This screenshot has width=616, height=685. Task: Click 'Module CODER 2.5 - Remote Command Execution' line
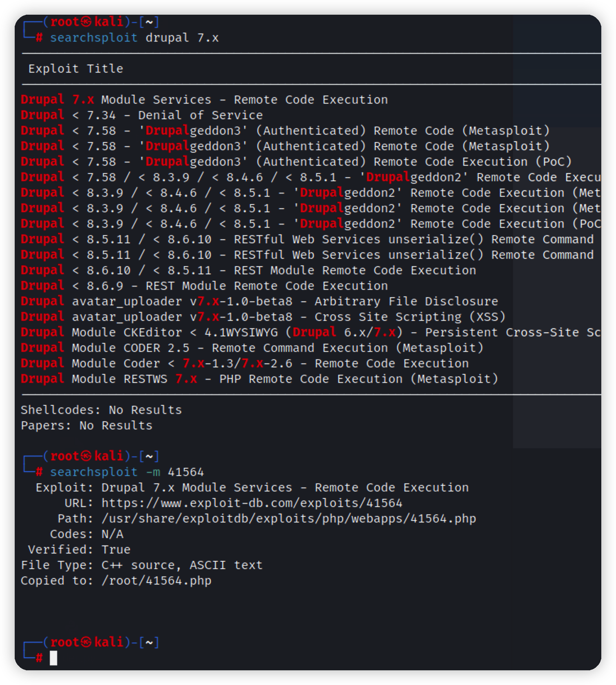[252, 348]
